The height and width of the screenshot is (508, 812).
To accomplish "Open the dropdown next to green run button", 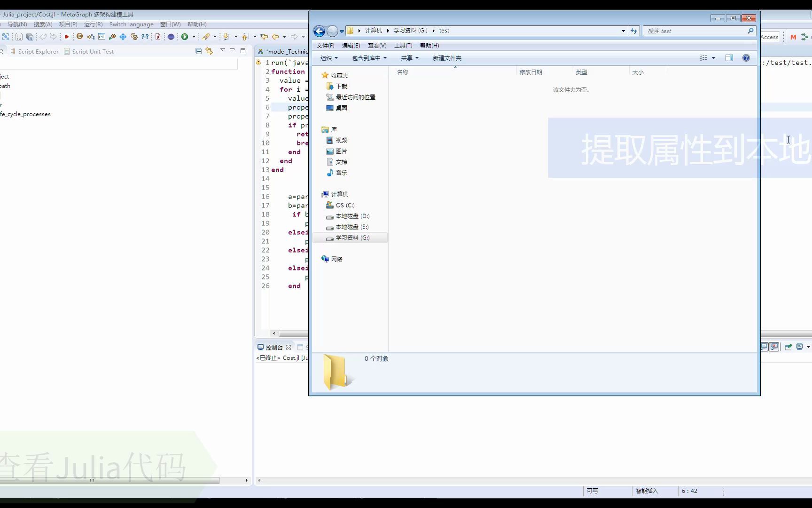I will click(x=194, y=37).
